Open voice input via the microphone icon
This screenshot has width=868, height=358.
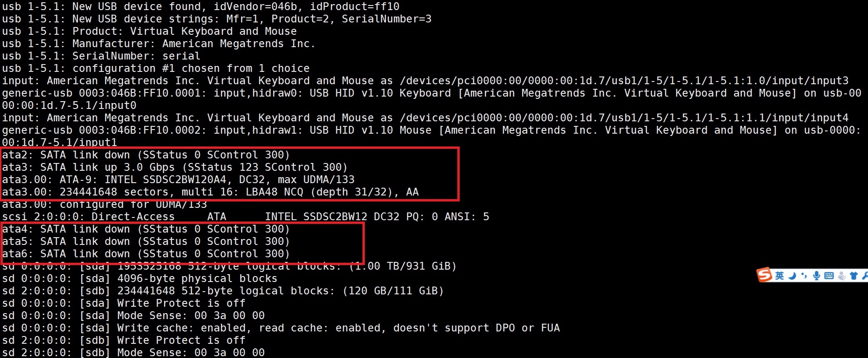pyautogui.click(x=817, y=276)
